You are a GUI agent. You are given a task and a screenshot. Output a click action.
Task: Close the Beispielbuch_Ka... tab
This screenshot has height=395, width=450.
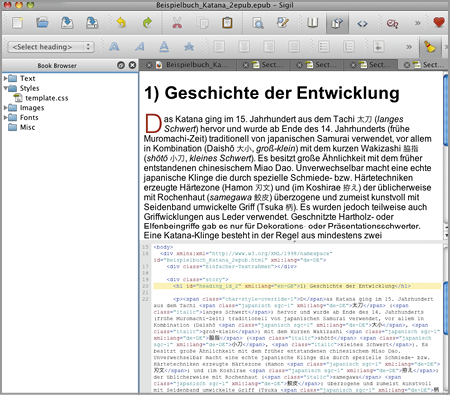149,65
